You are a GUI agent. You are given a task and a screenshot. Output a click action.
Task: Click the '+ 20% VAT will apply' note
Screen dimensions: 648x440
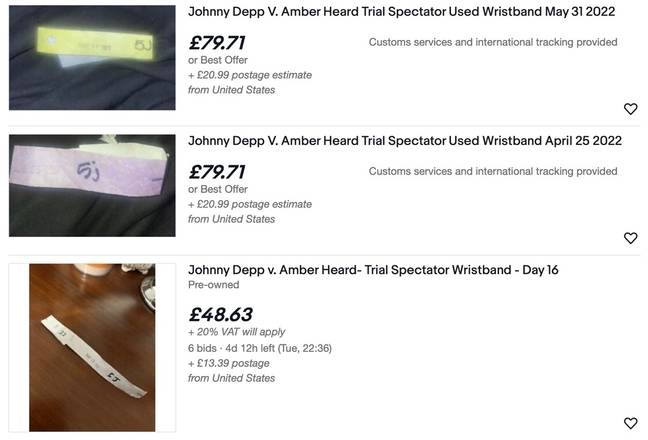coord(236,332)
